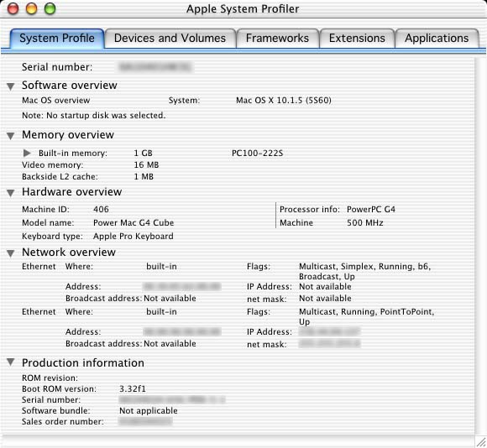Close the Apple System Profiler window

(x=13, y=8)
